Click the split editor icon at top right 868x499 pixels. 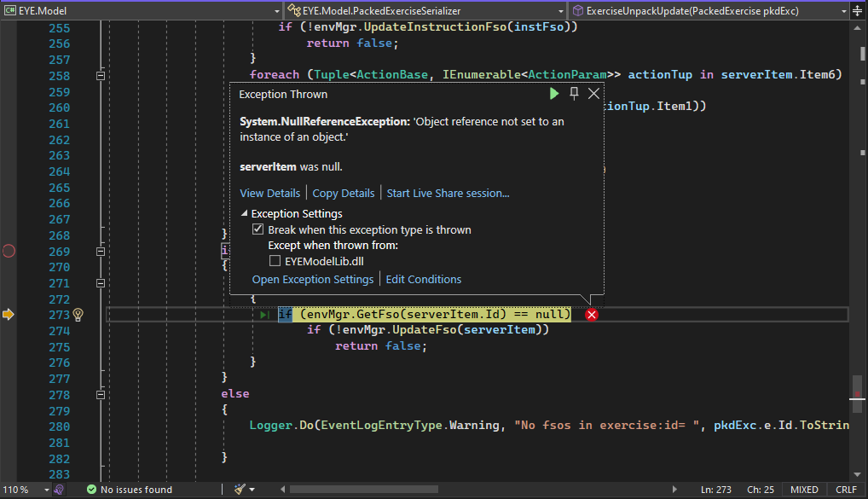click(857, 11)
